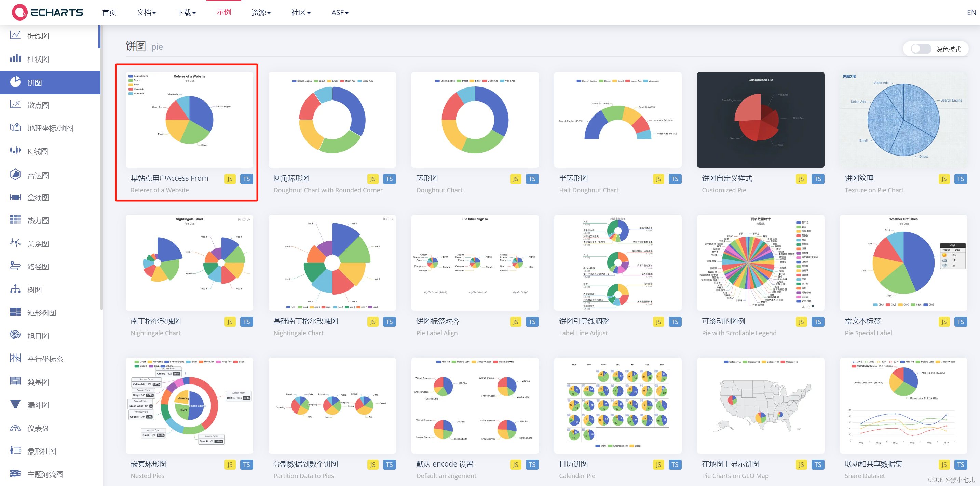Open the Texture on Pie Chart thumbnail
The width and height of the screenshot is (980, 486).
coord(903,120)
